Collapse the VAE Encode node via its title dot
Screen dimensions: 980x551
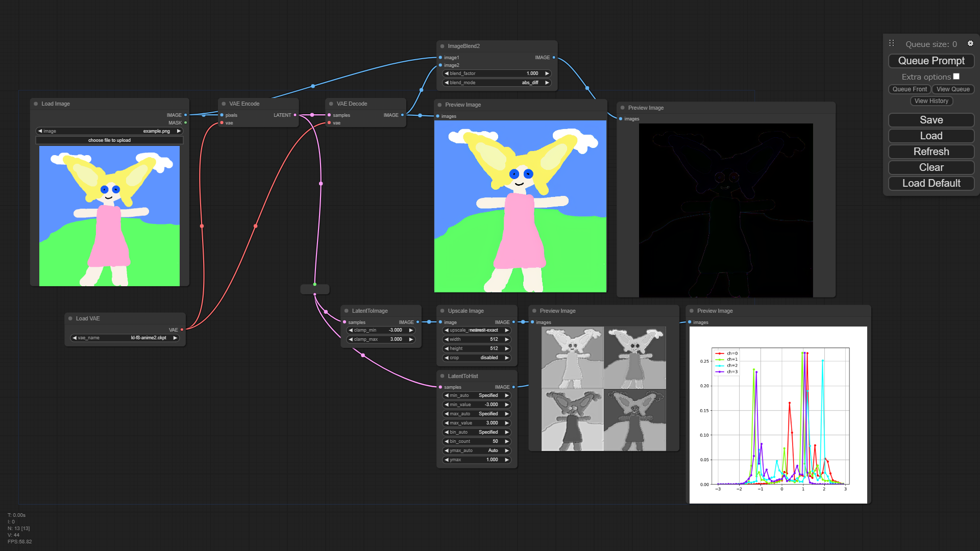point(224,104)
